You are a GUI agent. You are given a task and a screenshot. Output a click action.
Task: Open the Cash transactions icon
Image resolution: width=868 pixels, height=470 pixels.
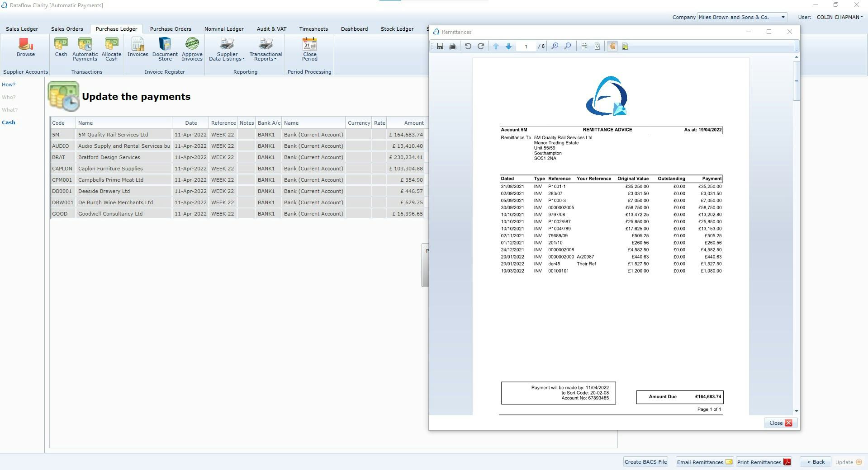click(61, 47)
